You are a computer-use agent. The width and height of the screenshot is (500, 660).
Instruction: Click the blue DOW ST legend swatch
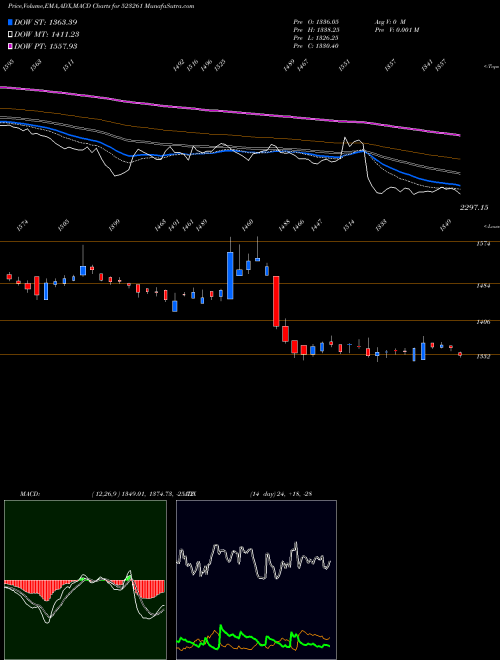(10, 22)
